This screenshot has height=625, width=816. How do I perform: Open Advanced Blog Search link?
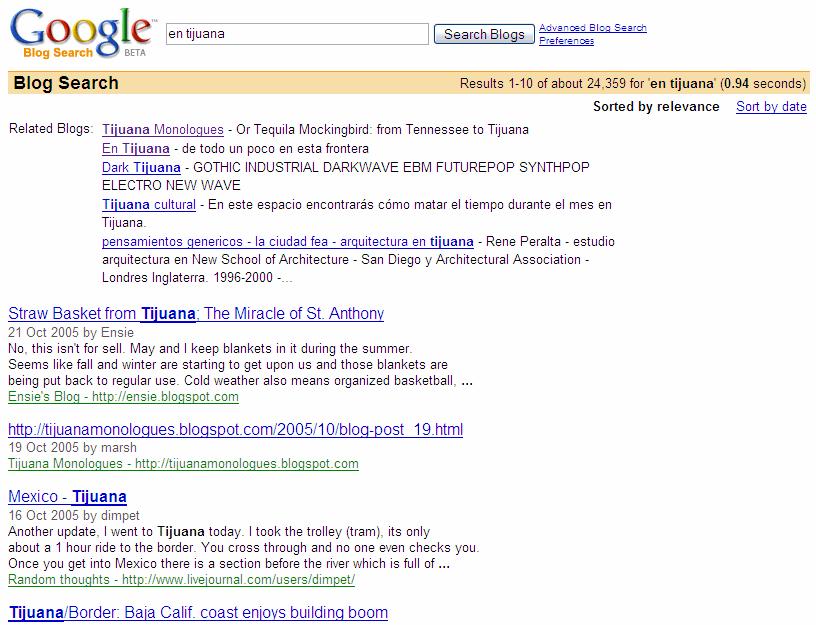(x=593, y=28)
